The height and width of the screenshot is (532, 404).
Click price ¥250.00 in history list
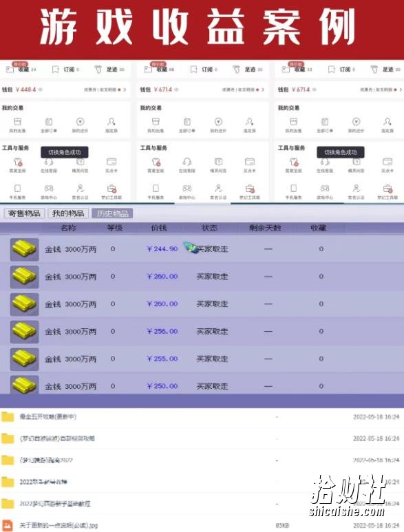coord(162,386)
